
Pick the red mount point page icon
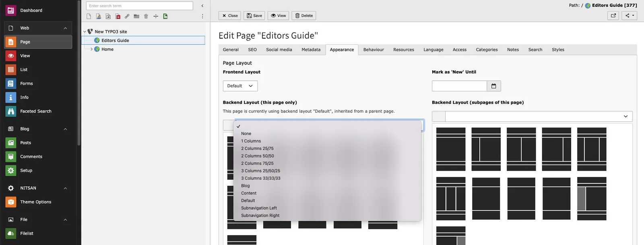click(118, 16)
